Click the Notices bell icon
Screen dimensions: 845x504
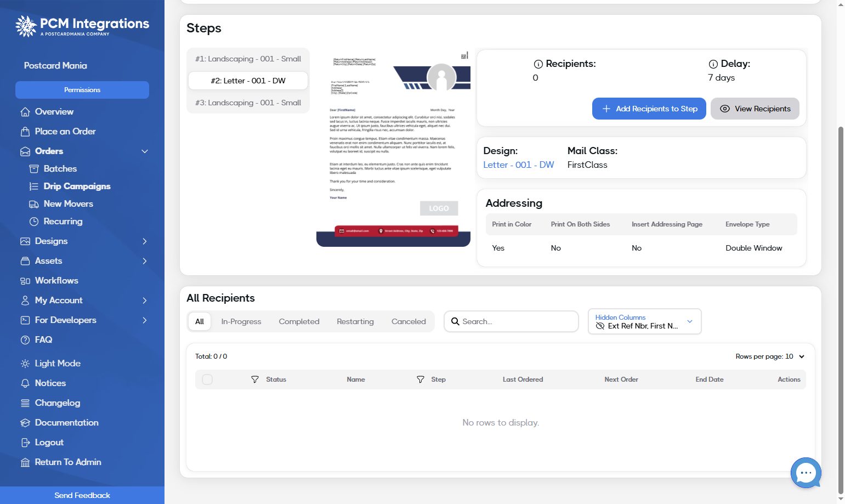25,383
